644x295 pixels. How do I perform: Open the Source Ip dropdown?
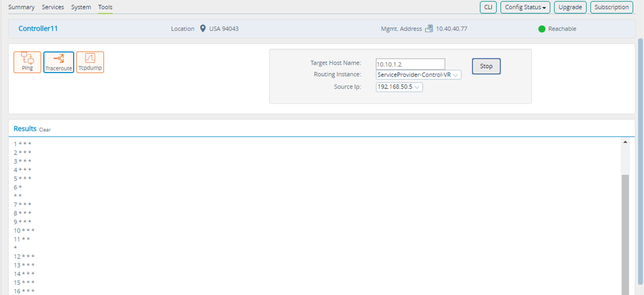coord(399,87)
